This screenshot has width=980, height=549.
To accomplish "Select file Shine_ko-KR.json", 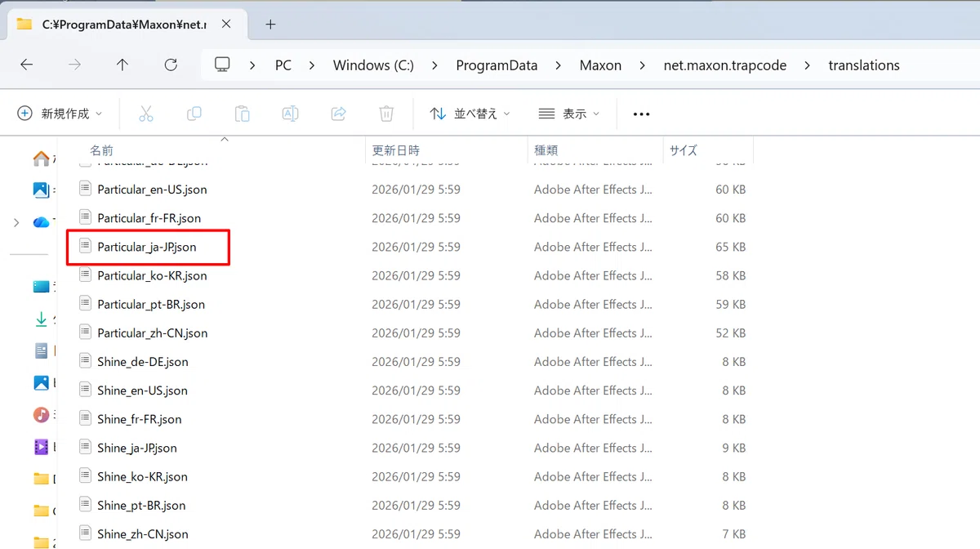I will point(142,476).
